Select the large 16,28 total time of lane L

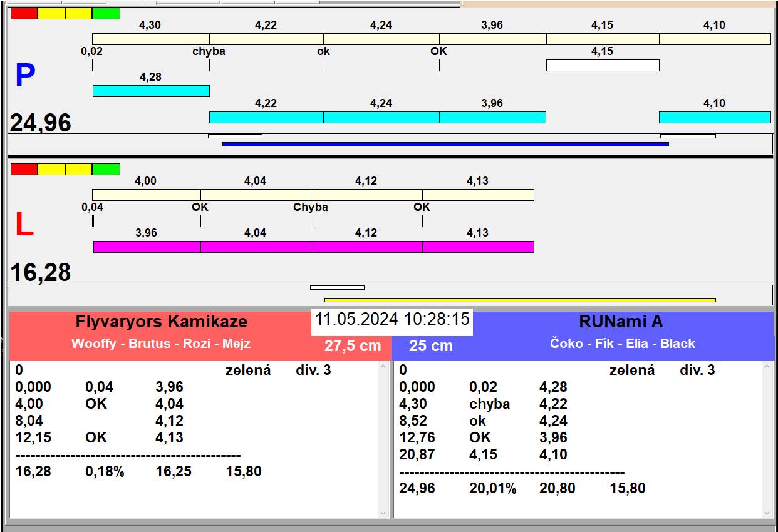coord(41,273)
